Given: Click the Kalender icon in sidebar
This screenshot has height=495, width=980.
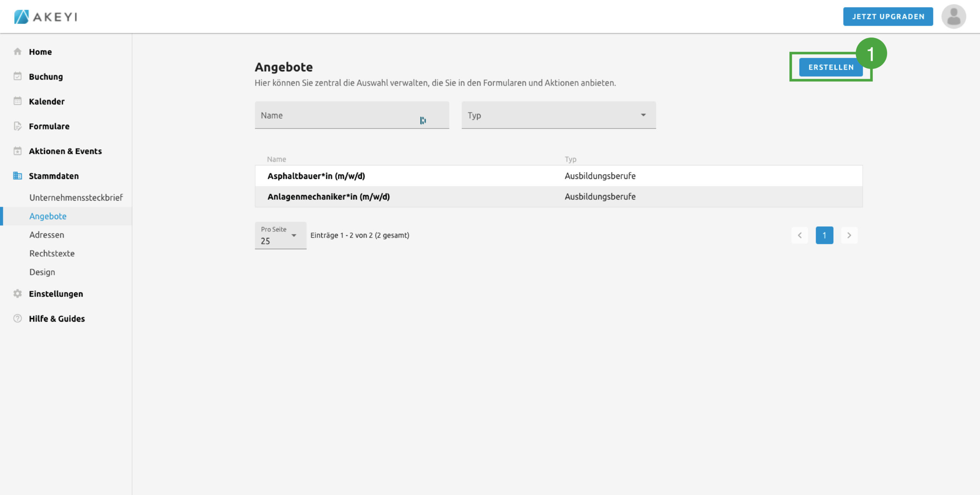Looking at the screenshot, I should point(18,101).
